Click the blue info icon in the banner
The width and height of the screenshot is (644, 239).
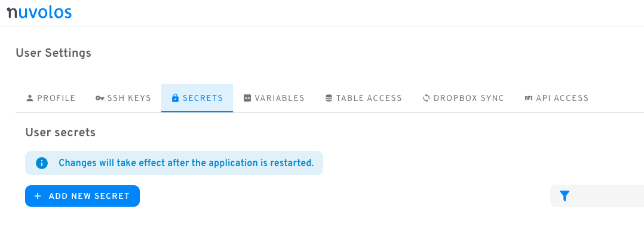[x=42, y=163]
